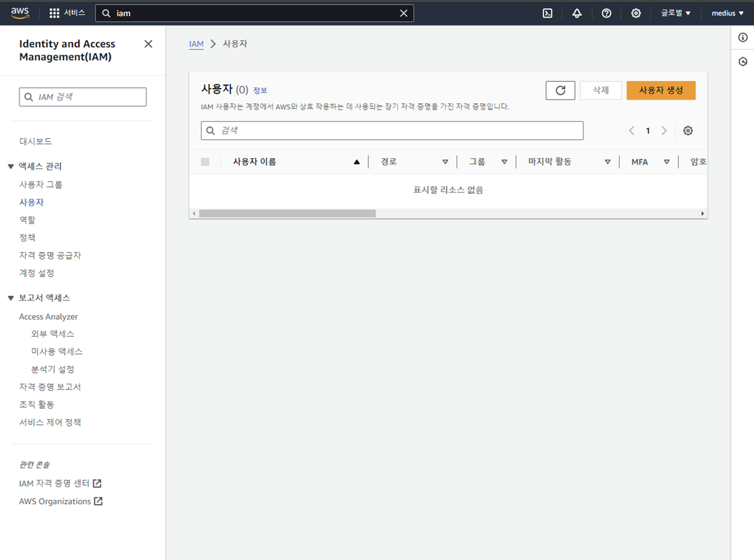Go to 역할 in the sidebar
754x560 pixels.
(27, 220)
